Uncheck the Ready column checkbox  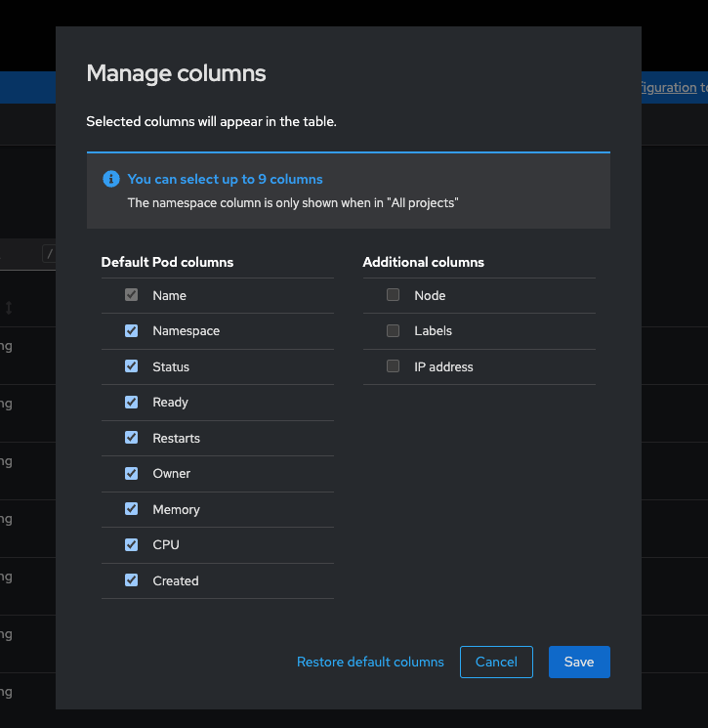pos(131,402)
